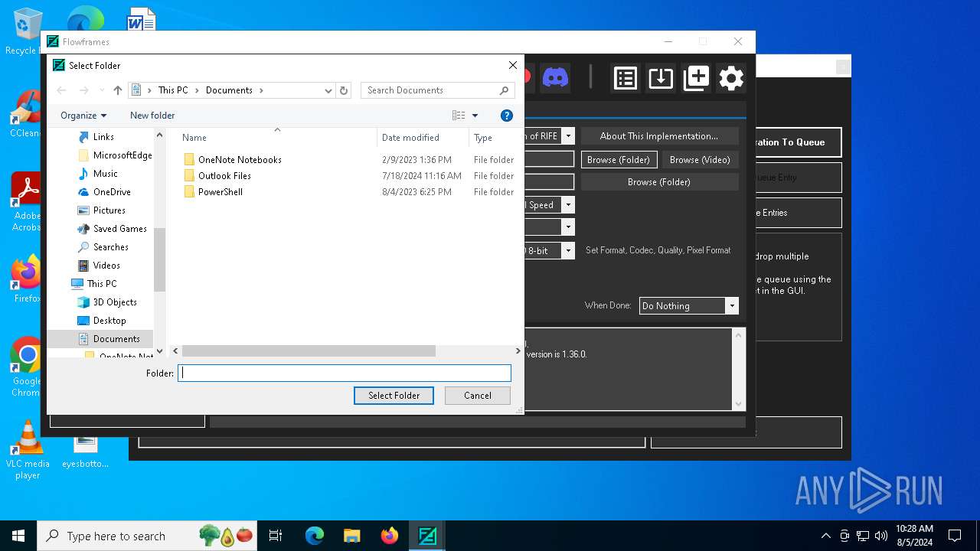Open the Google Chrome desktop shortcut
980x551 pixels.
(x=28, y=367)
